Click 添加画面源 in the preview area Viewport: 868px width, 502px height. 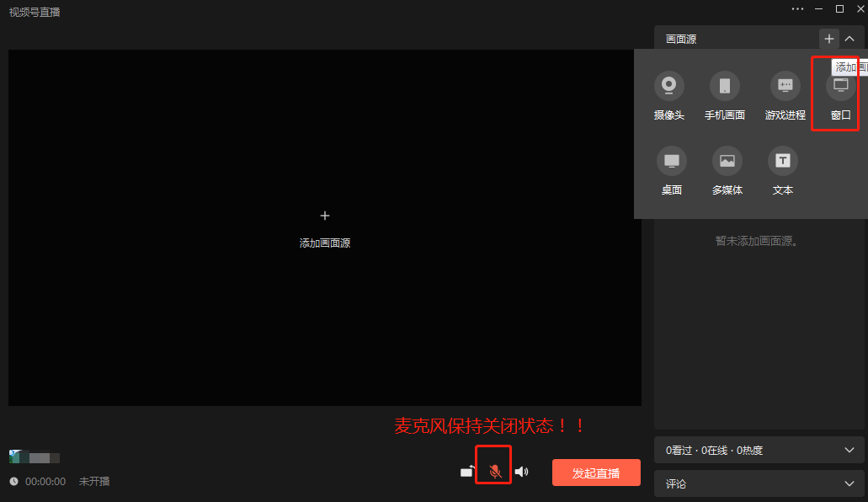point(324,243)
